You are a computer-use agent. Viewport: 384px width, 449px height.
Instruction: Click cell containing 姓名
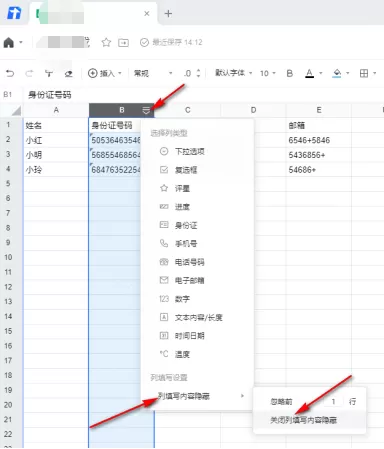pyautogui.click(x=56, y=125)
